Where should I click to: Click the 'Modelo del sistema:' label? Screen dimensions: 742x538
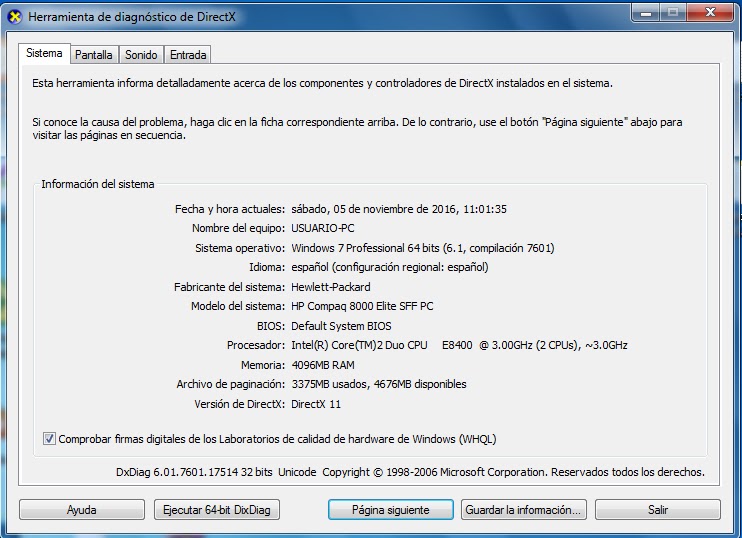tap(238, 306)
